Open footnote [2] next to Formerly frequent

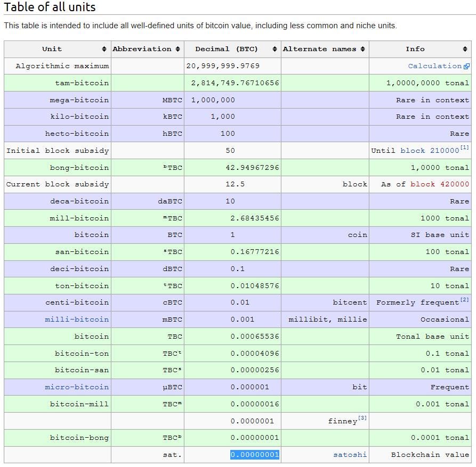click(465, 300)
